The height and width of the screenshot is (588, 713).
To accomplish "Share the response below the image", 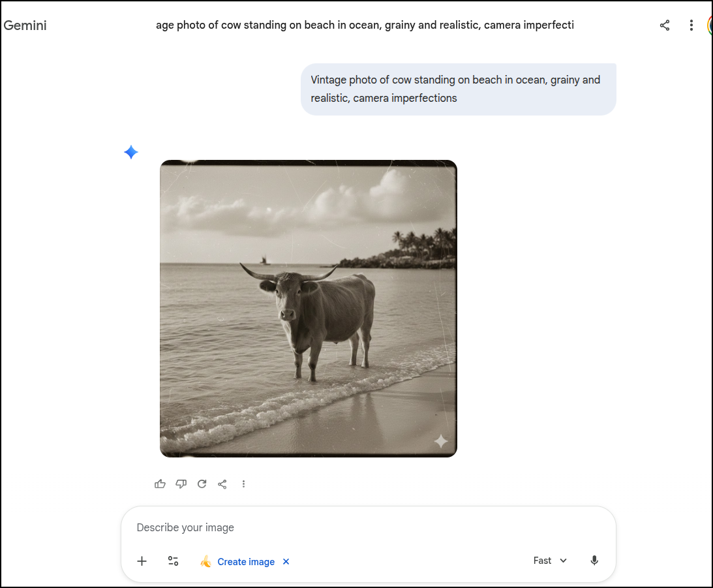I will click(x=222, y=484).
